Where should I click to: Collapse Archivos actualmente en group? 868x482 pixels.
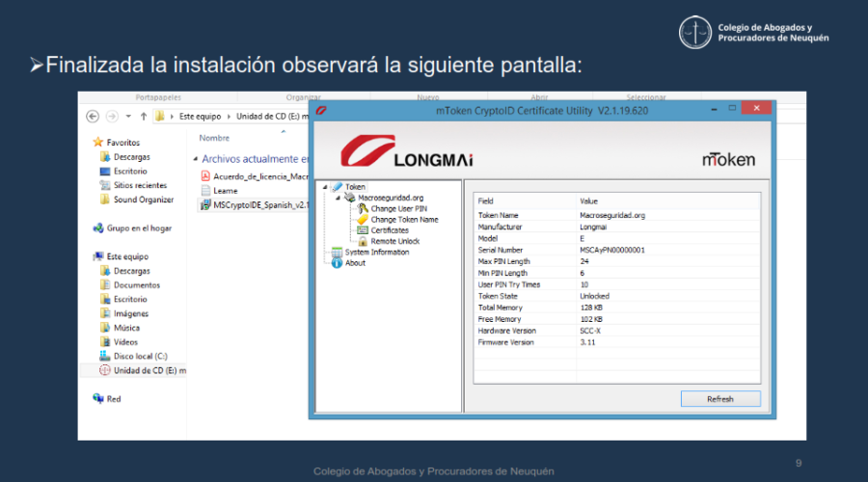[196, 159]
